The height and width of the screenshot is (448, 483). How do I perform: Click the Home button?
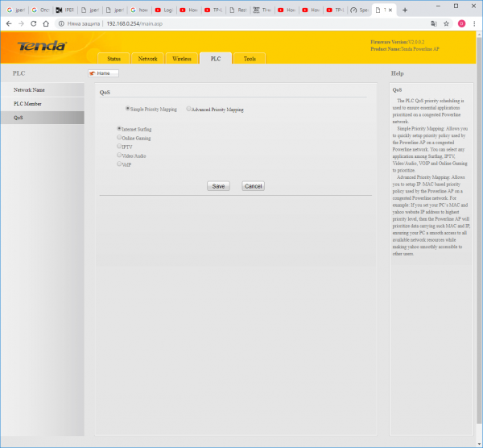(103, 73)
